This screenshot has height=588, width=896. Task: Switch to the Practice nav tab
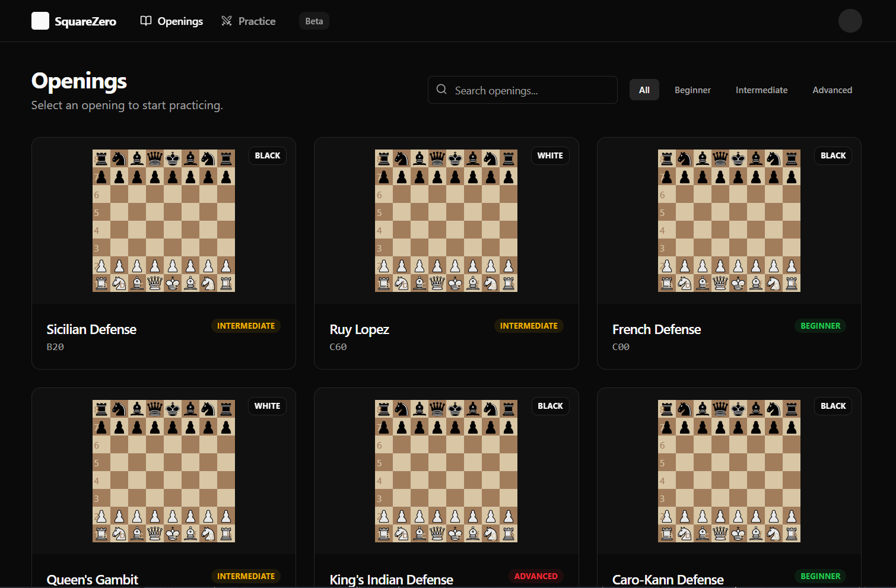249,21
